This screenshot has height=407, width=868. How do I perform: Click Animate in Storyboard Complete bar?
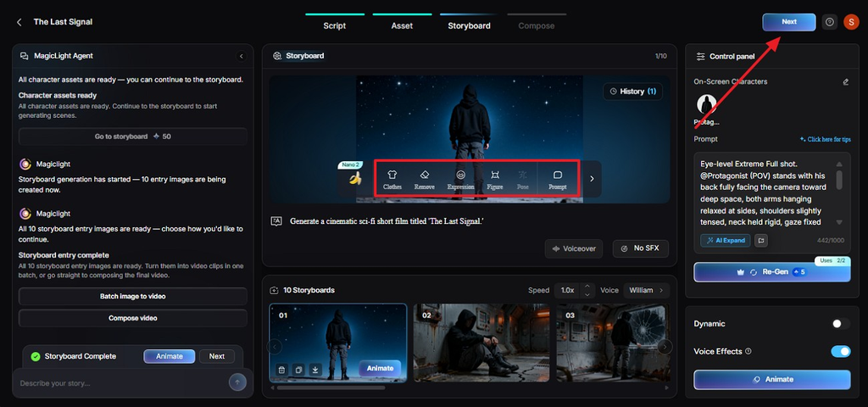pos(170,357)
